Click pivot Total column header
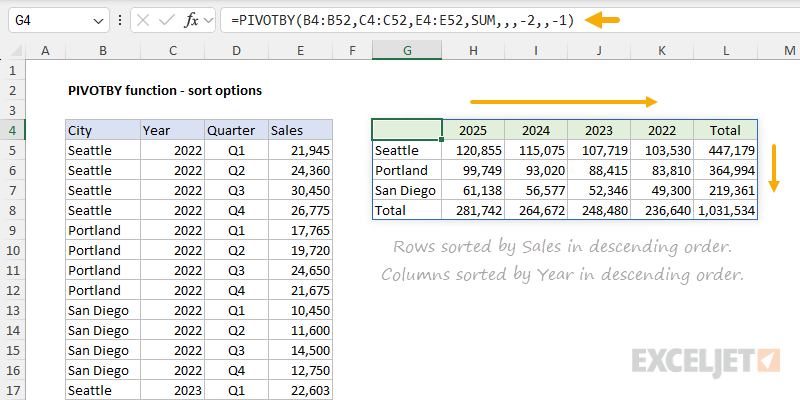The height and width of the screenshot is (400, 800). click(x=726, y=130)
